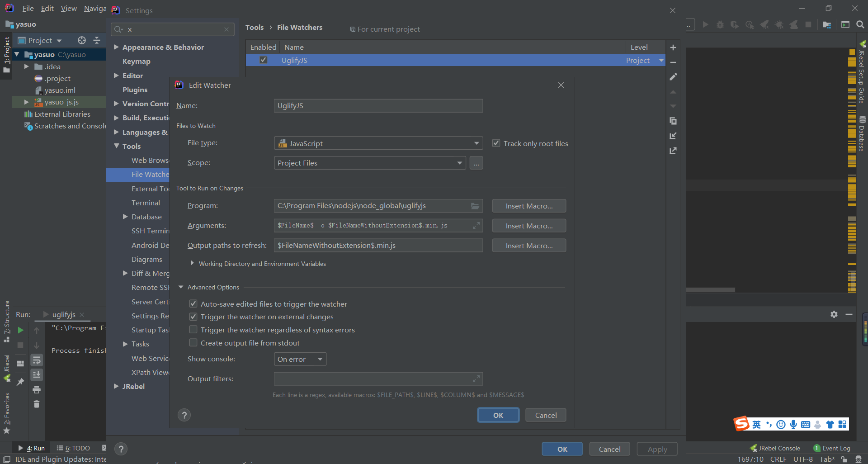Add a new file watcher
This screenshot has height=464, width=868.
(x=673, y=47)
